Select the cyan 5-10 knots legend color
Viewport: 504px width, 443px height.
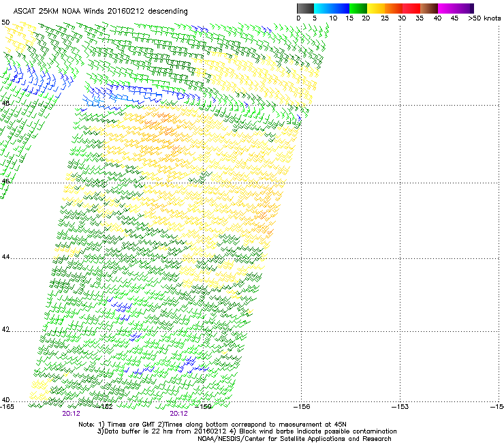coord(323,8)
